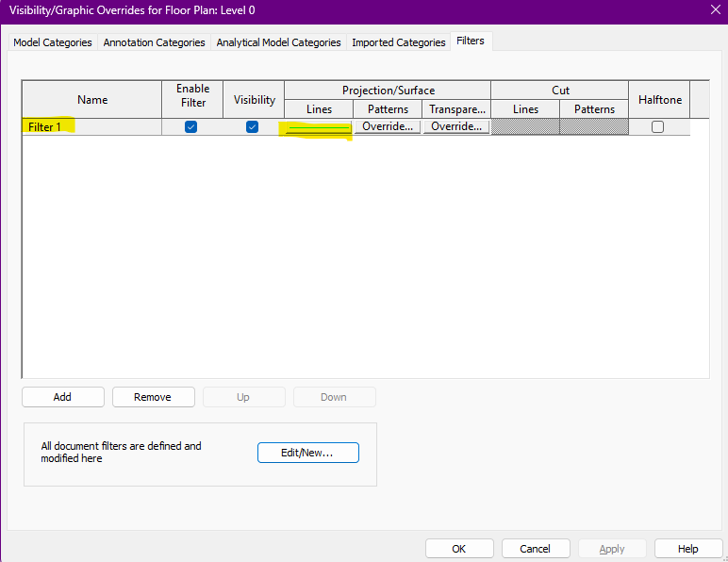Click the Halftone column header

659,99
